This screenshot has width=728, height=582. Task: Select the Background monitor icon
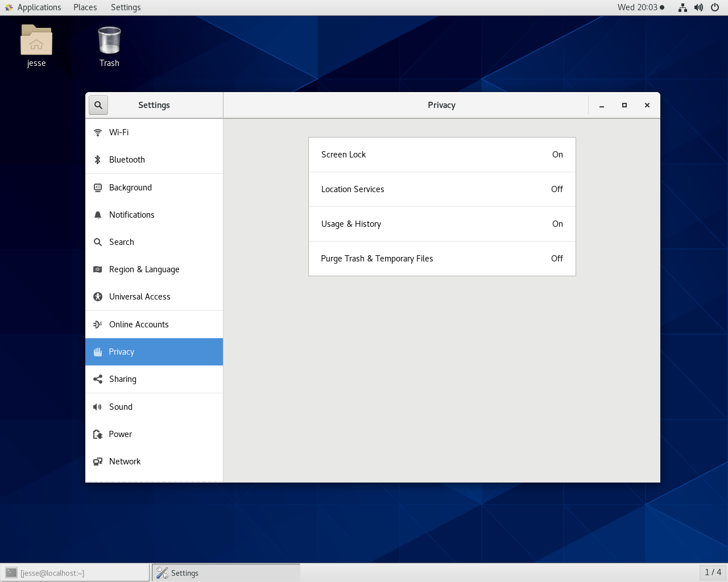[98, 188]
